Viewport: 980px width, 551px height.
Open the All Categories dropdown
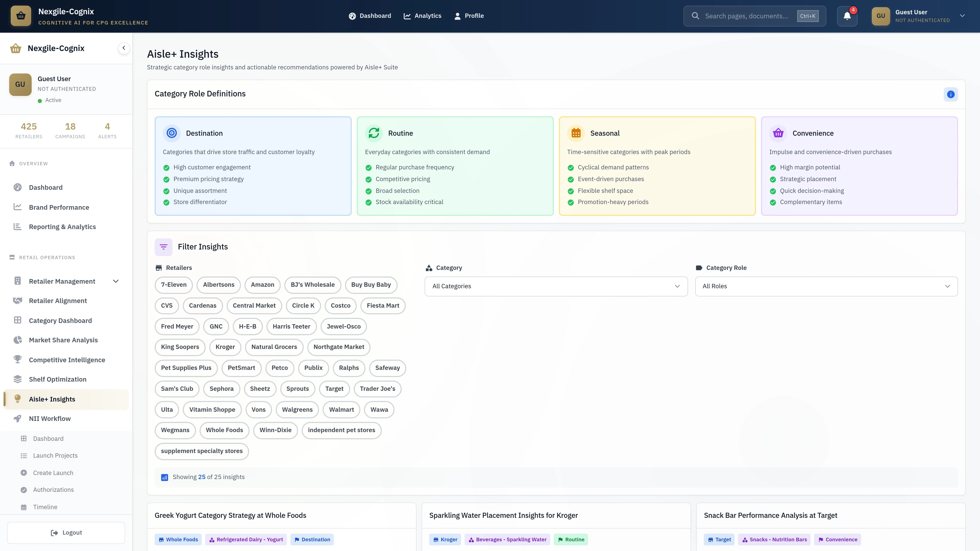[555, 286]
